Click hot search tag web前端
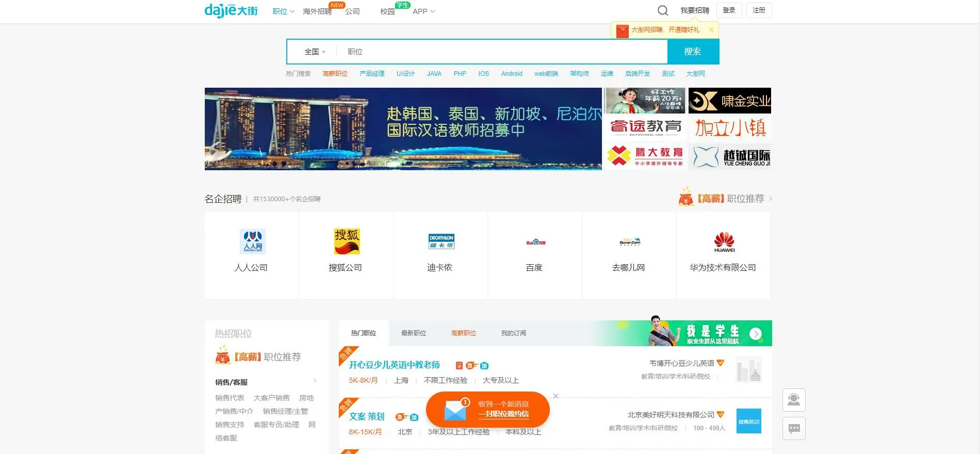The width and height of the screenshot is (980, 454). click(546, 74)
